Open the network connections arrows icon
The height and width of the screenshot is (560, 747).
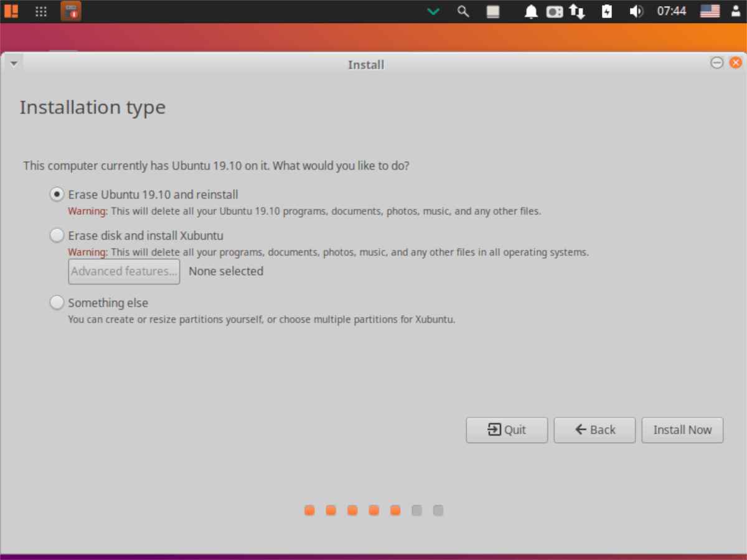point(578,11)
